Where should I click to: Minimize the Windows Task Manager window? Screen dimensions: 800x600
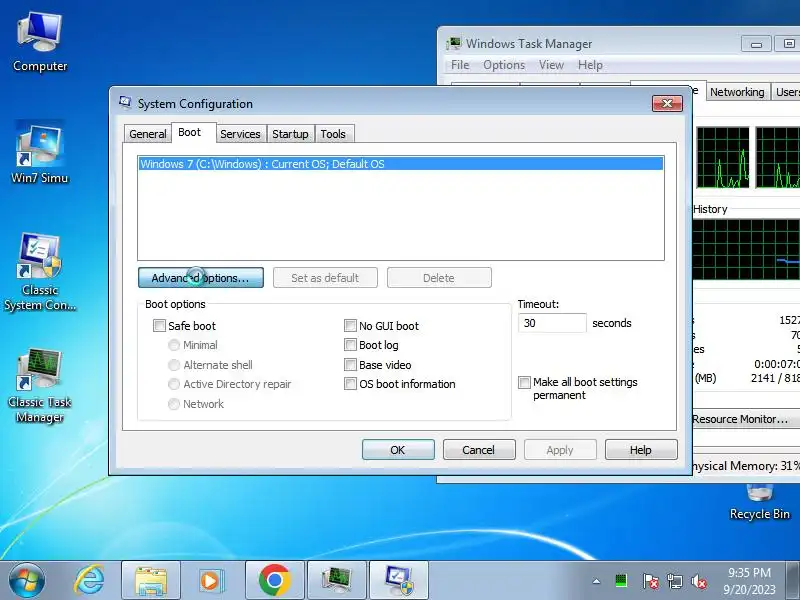pos(756,44)
